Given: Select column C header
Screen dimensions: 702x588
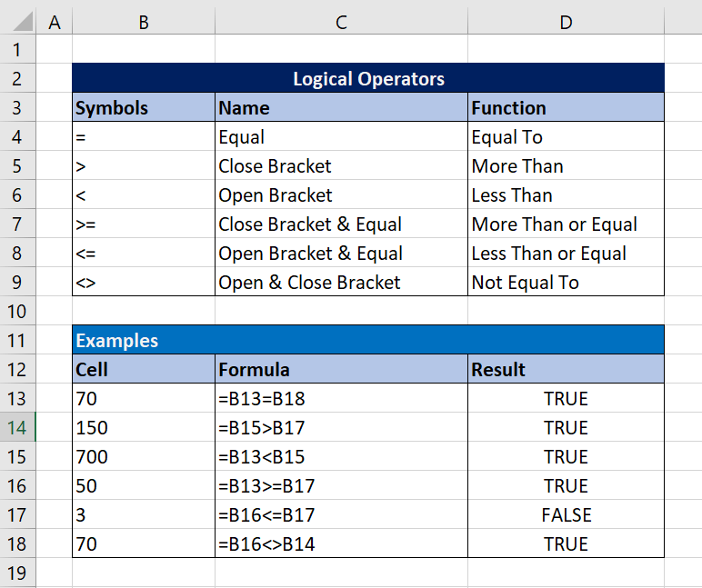Looking at the screenshot, I should 341,22.
